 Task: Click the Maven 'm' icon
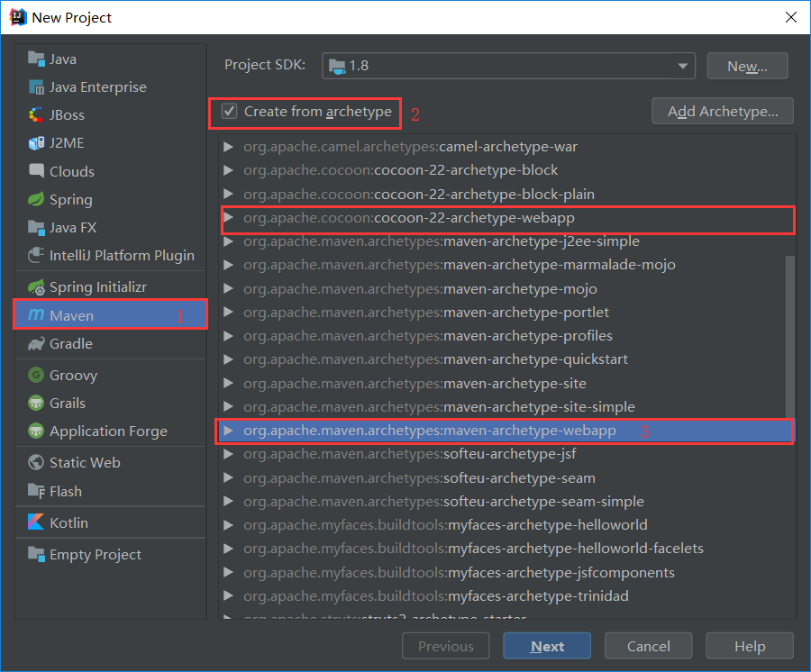pyautogui.click(x=36, y=314)
